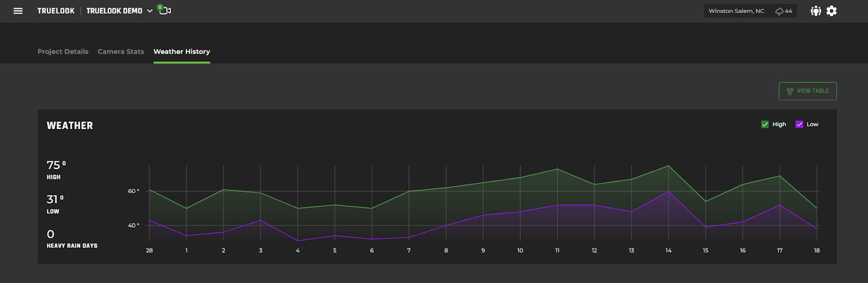Toggle the High temperature checkbox
Image resolution: width=868 pixels, height=283 pixels.
coord(765,124)
